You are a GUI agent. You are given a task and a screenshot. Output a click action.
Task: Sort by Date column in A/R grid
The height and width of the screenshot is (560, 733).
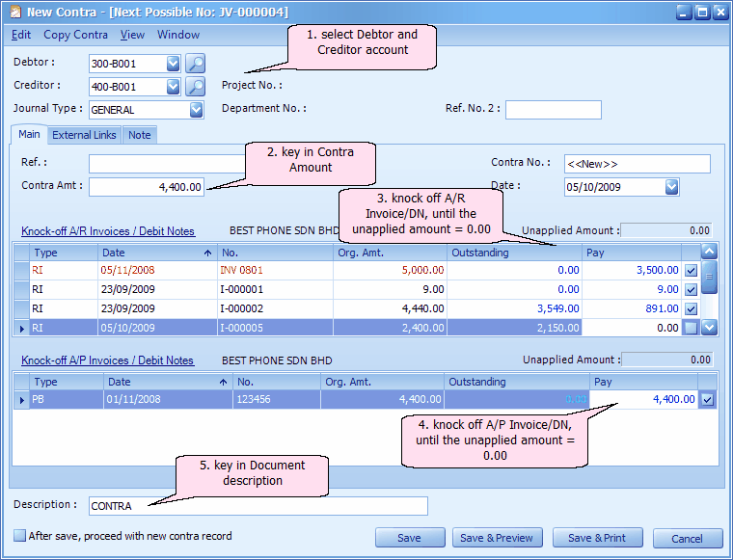(154, 252)
